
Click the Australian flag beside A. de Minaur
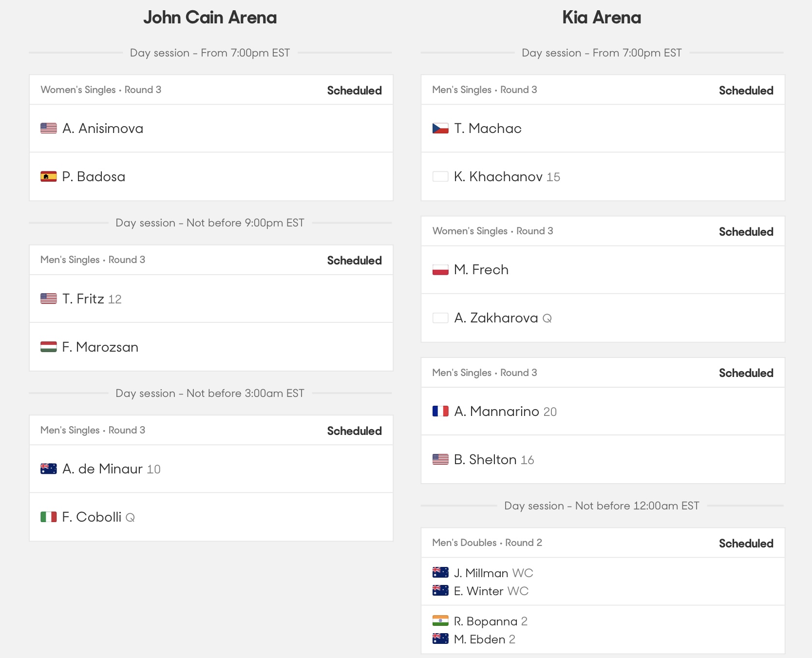point(49,469)
